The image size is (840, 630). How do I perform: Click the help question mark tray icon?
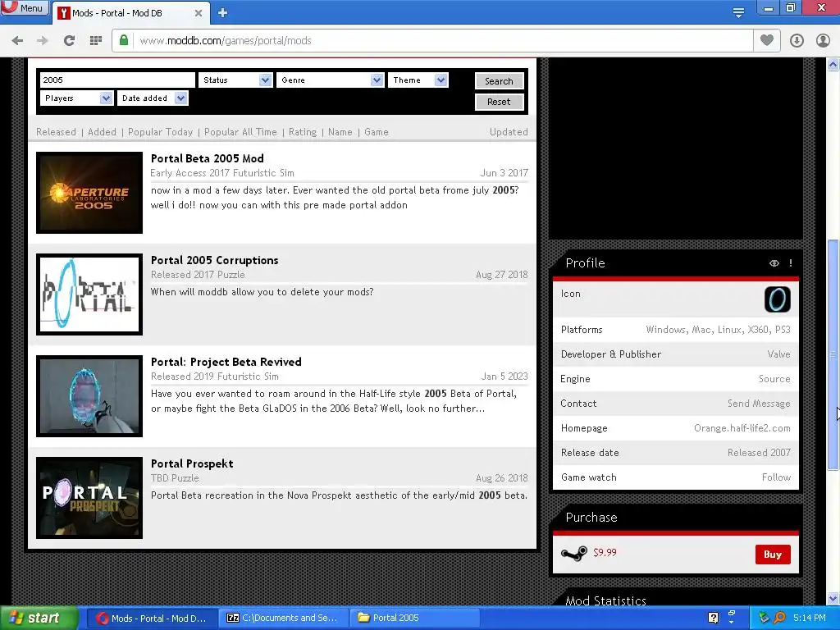point(713,618)
